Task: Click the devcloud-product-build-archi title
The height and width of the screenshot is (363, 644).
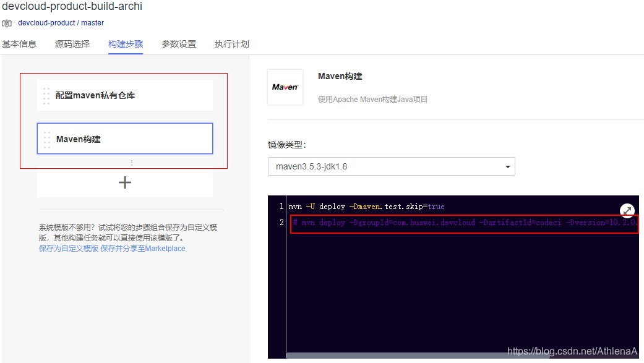Action: coord(72,6)
